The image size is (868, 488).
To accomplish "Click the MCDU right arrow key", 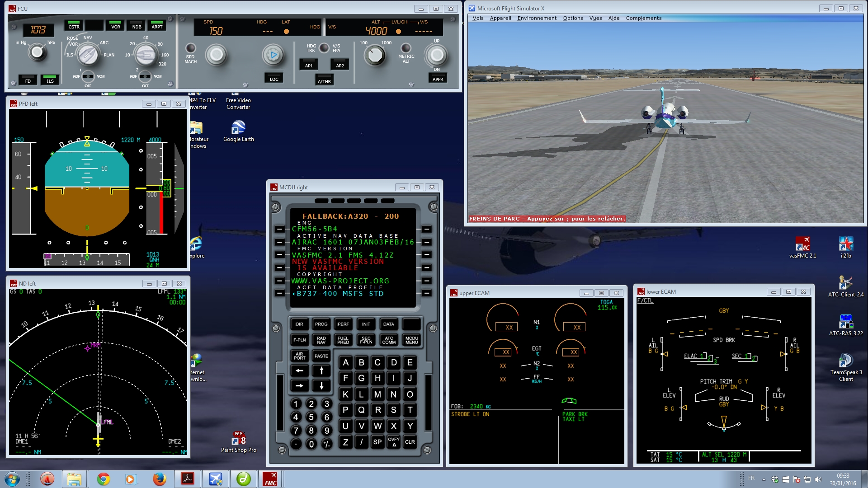I will (299, 385).
